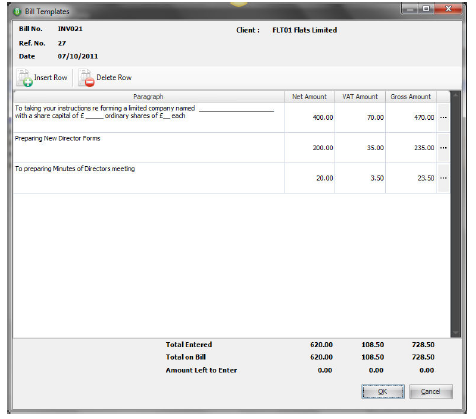Screen dimensions: 476x419
Task: Click the Amount Left to Enter label
Action: 201,370
